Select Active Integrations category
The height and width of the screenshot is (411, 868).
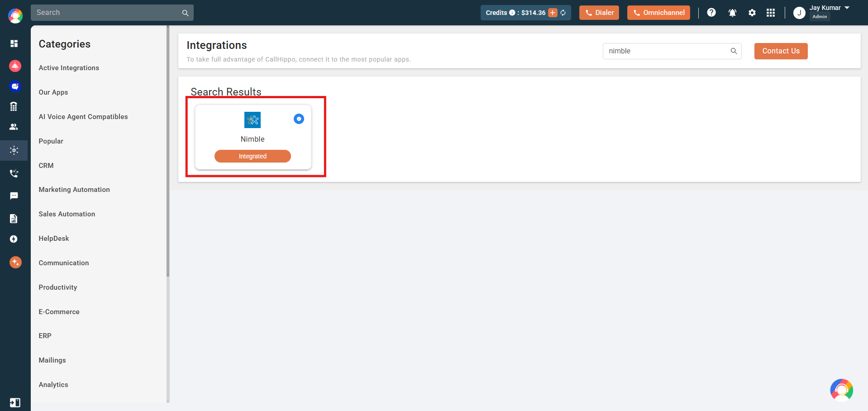(x=69, y=68)
